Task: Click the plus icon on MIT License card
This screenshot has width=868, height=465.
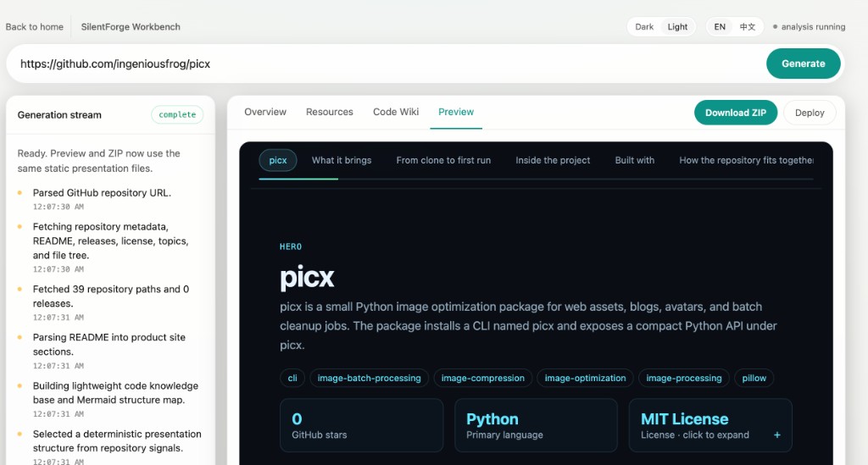Action: pyautogui.click(x=777, y=435)
